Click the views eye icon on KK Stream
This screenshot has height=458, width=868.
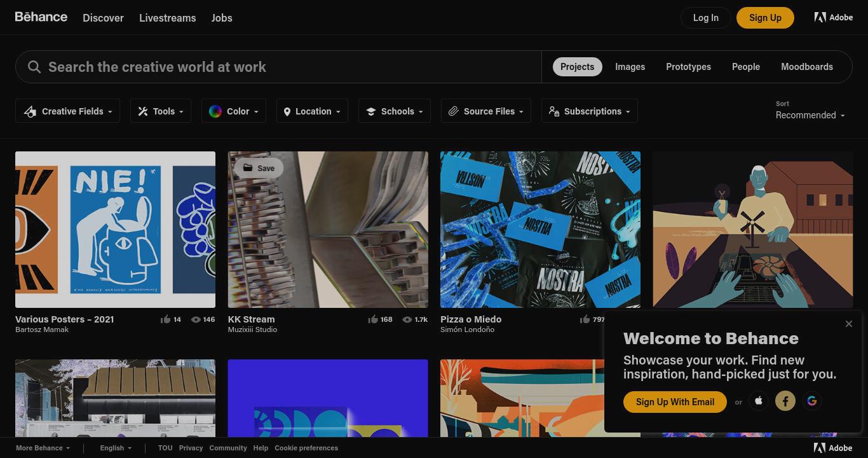point(407,319)
